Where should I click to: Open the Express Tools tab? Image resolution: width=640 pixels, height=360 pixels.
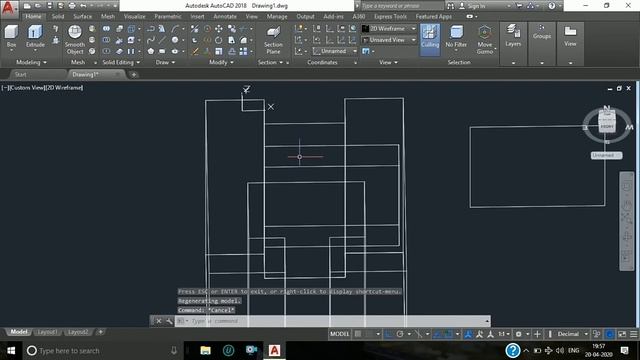(390, 16)
